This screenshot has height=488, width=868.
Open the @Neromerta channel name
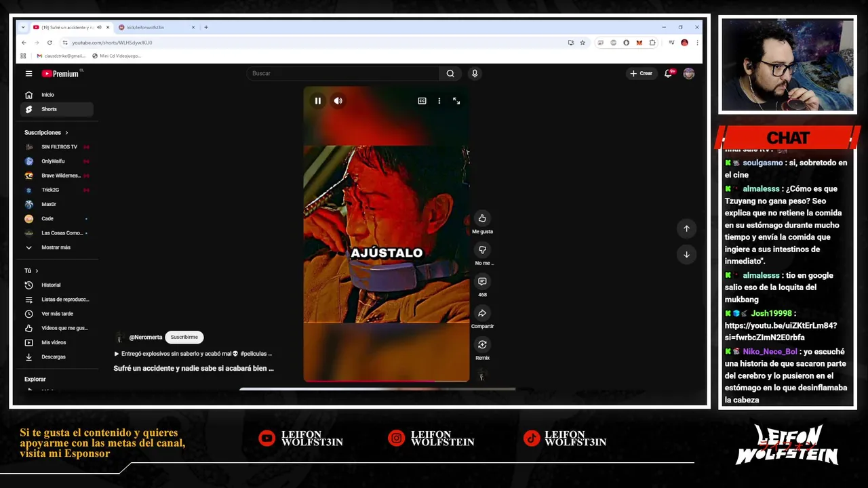(x=146, y=337)
